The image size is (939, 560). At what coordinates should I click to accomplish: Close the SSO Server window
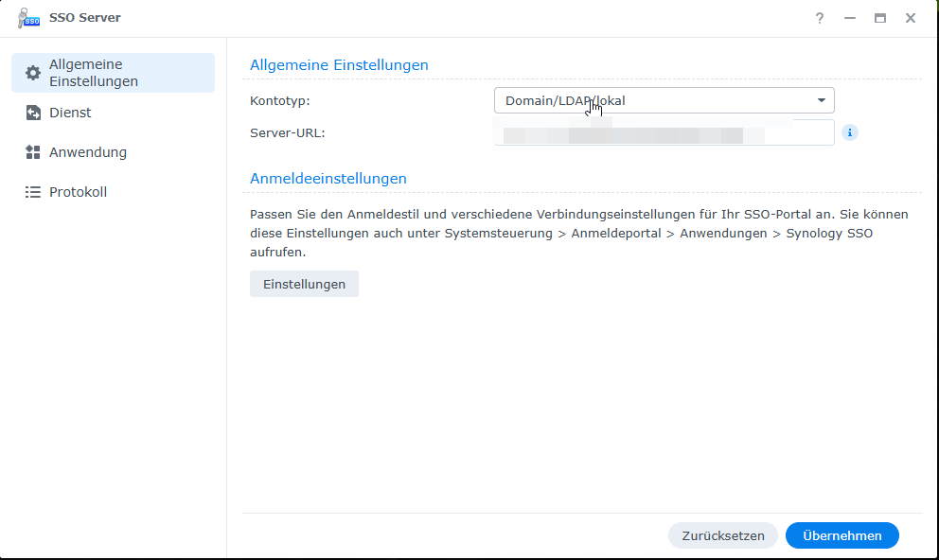(911, 18)
